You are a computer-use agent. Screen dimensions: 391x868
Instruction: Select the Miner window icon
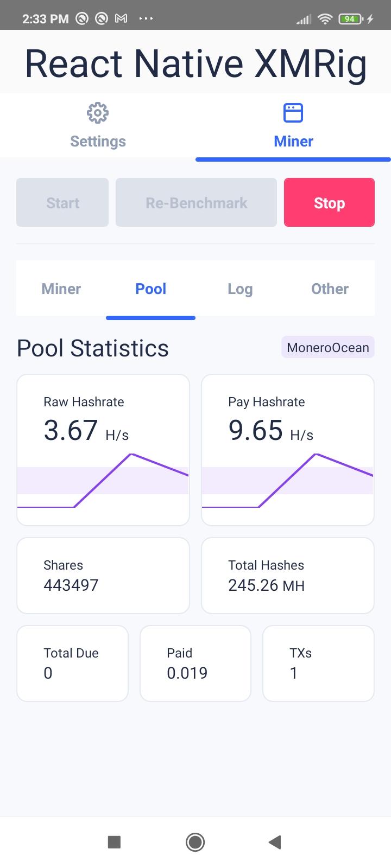tap(293, 113)
